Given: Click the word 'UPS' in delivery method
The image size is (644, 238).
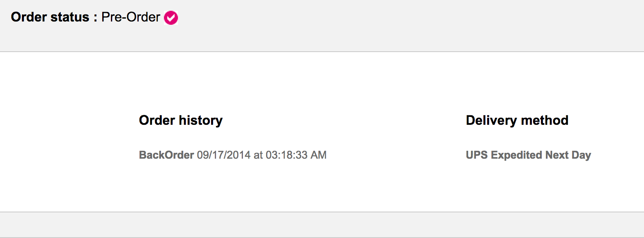Looking at the screenshot, I should click(477, 155).
